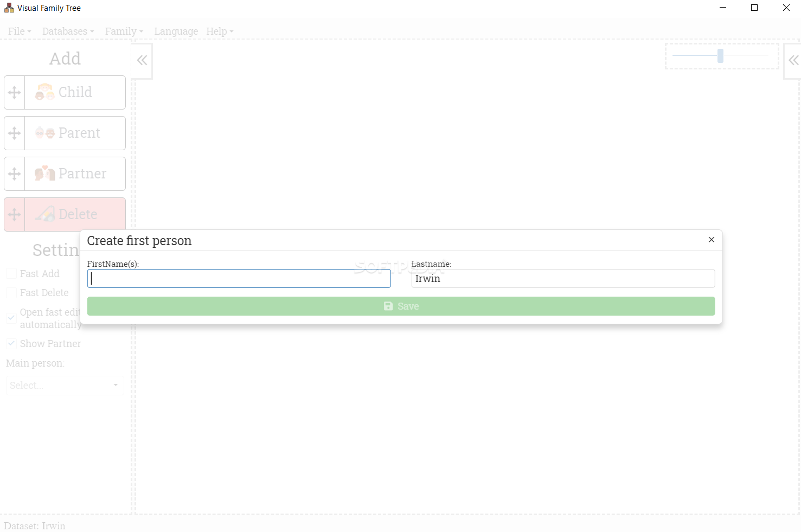Open the Databases menu

68,31
